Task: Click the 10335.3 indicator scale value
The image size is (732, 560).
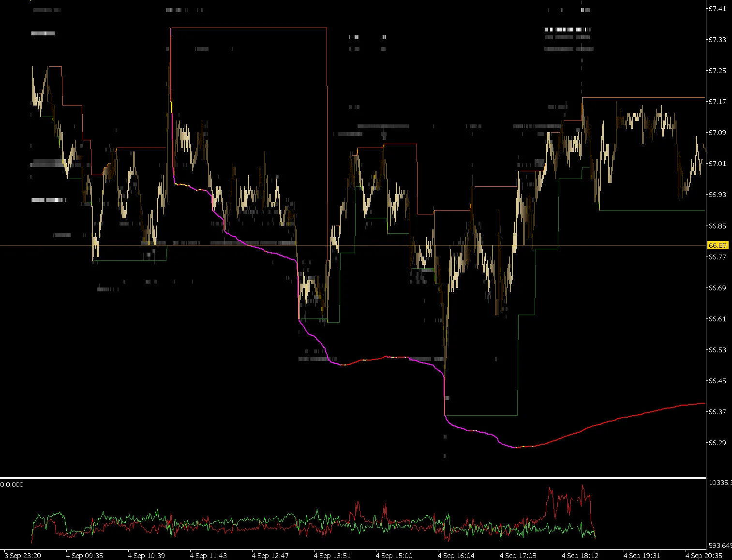Action: [x=720, y=483]
